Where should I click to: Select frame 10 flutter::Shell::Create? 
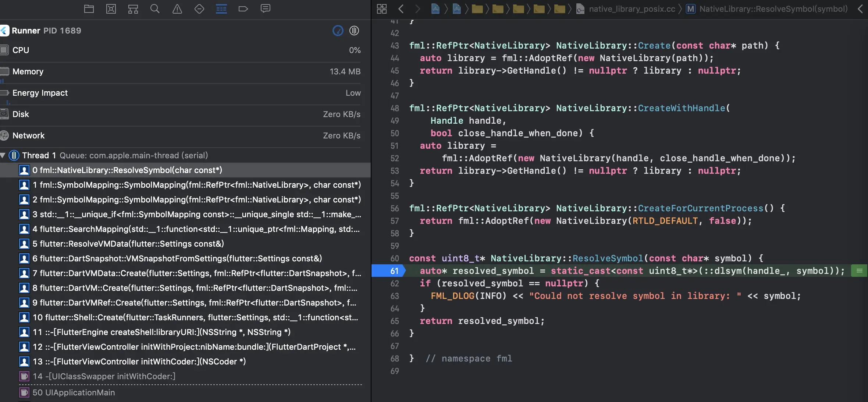pyautogui.click(x=185, y=317)
